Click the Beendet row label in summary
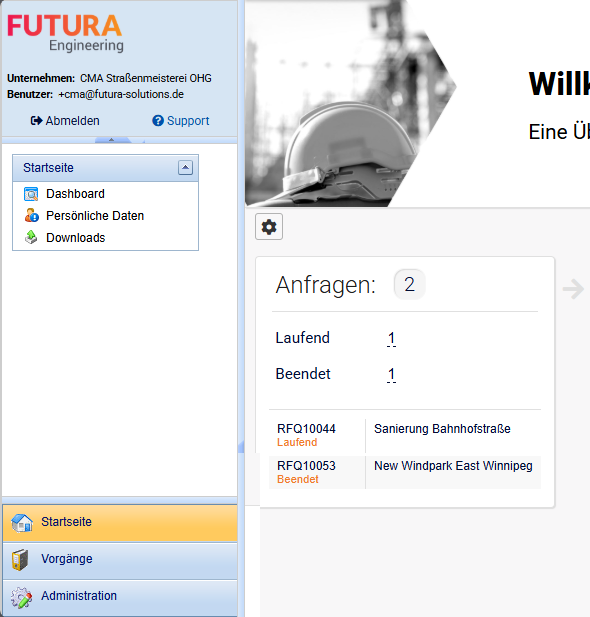590x617 pixels. (303, 374)
